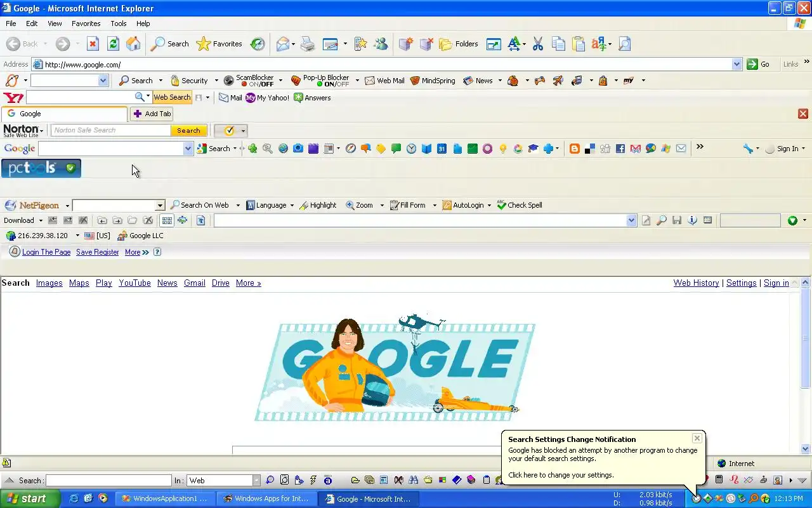Expand the Norton logo menu arrow
Viewport: 812px width, 508px height.
[x=42, y=130]
